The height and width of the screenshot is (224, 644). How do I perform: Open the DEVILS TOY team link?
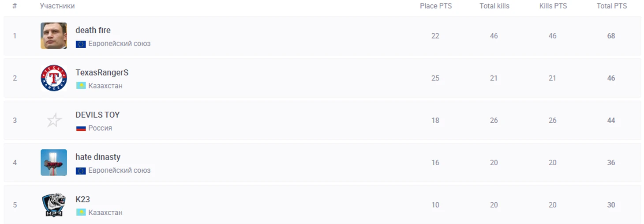97,115
